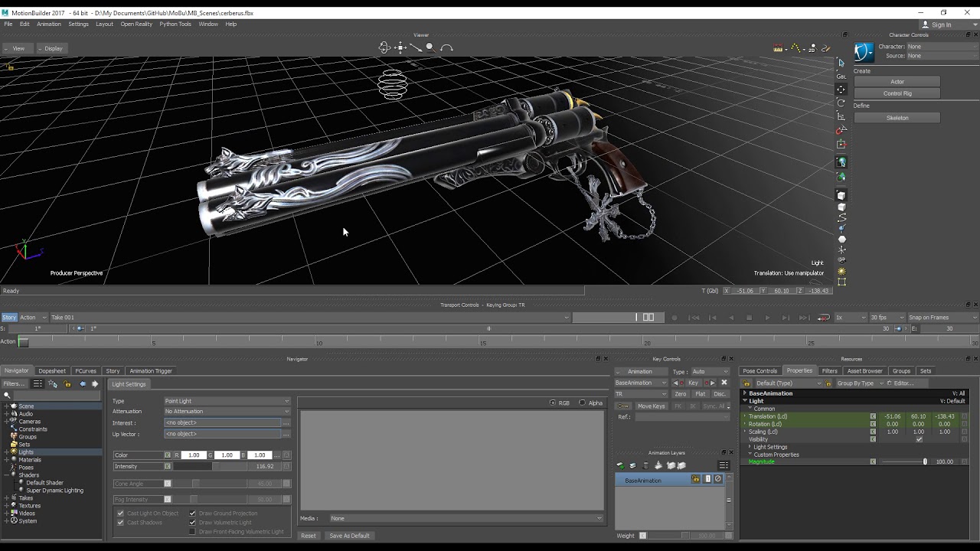Switch to the FCurves tab

[x=86, y=371]
